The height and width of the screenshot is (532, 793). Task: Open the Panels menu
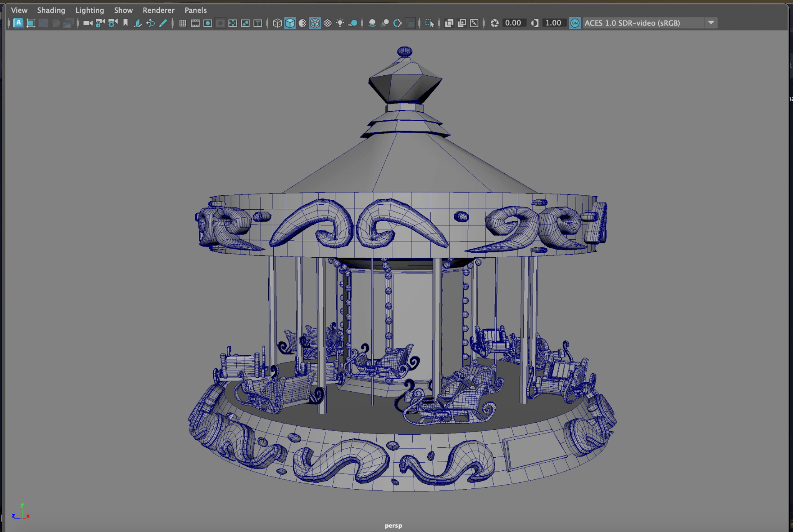(195, 10)
